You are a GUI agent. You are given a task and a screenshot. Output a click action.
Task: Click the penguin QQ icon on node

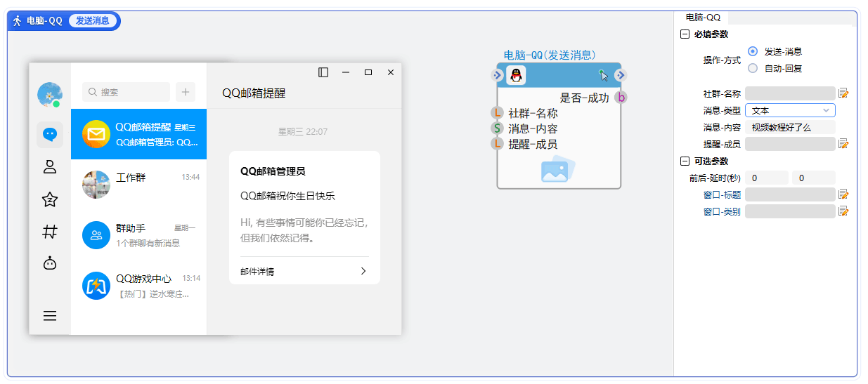(x=516, y=75)
